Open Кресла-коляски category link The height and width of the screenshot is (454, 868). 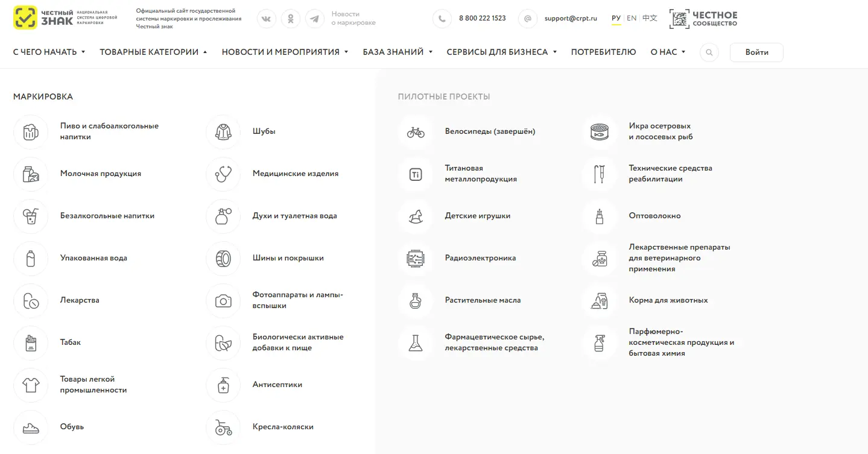pos(283,427)
